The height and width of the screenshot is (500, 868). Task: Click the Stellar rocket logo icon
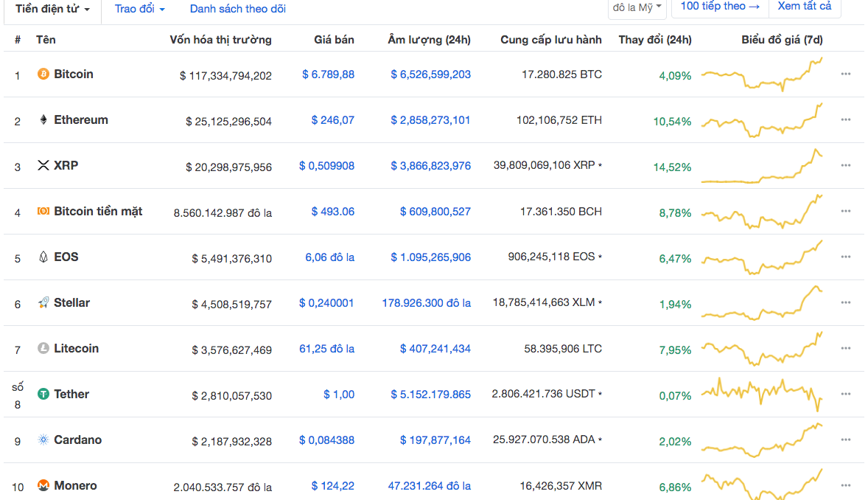tap(43, 302)
